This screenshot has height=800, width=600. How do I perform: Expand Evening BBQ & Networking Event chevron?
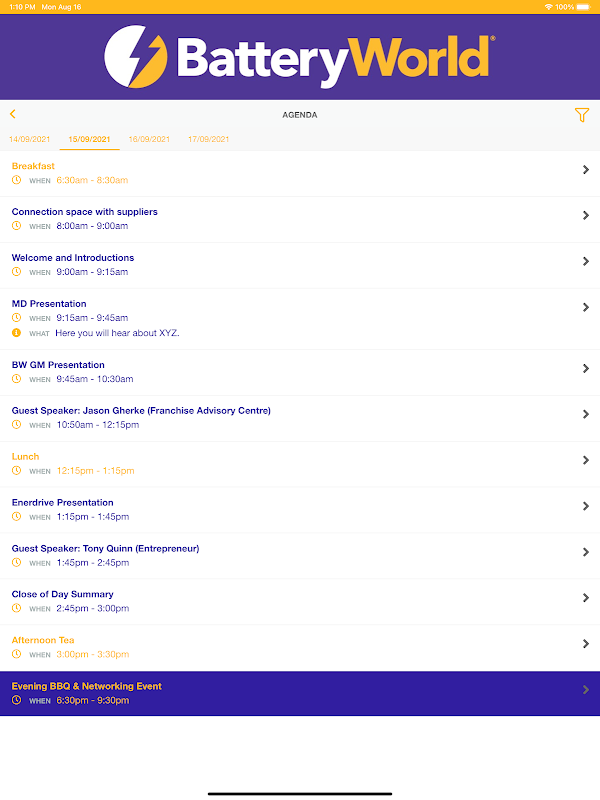coord(586,690)
